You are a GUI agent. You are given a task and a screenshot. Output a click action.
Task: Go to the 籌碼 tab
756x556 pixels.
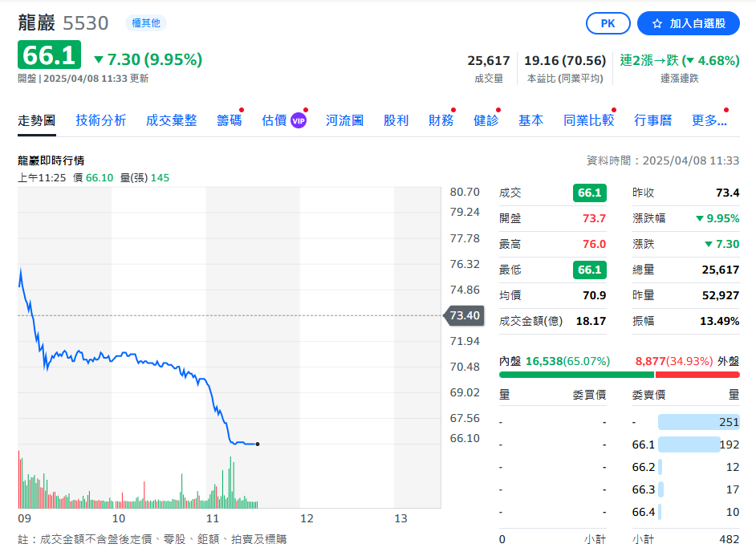click(x=229, y=120)
